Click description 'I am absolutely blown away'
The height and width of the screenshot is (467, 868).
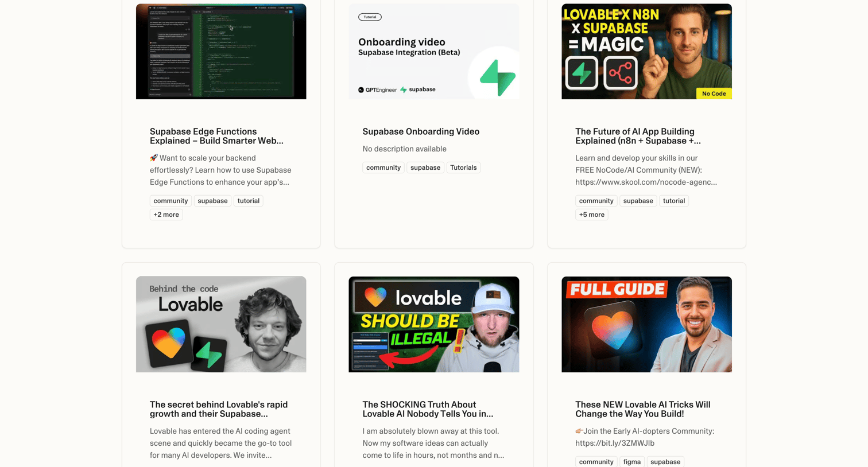coord(433,443)
